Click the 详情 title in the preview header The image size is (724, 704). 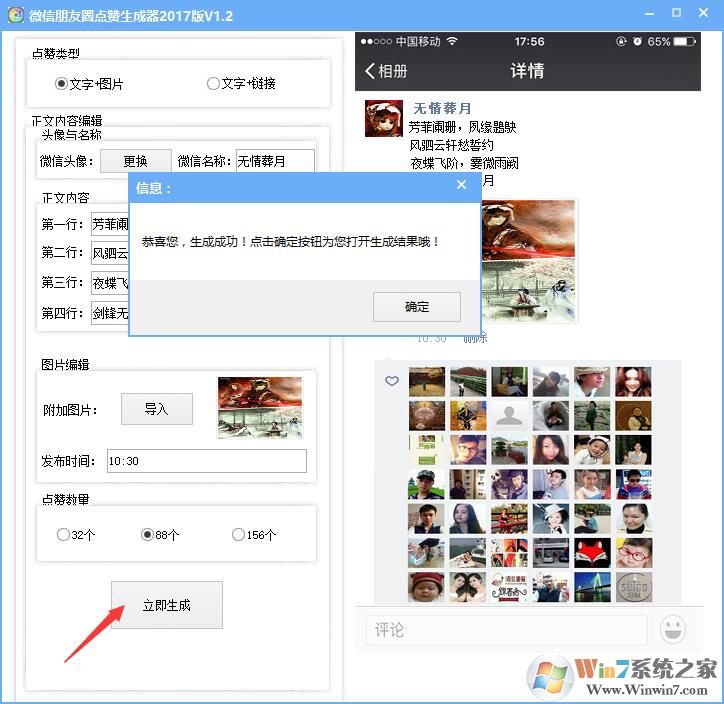[x=527, y=71]
